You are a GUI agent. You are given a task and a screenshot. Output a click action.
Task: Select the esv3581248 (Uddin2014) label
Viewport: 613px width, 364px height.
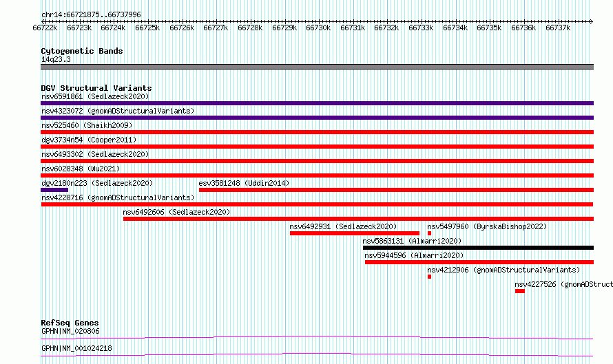pyautogui.click(x=244, y=183)
